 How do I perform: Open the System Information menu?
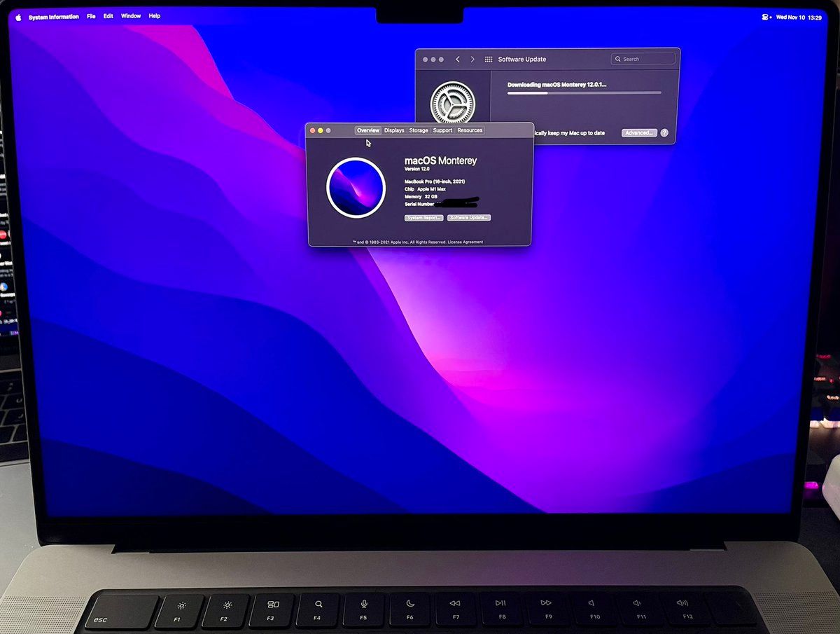click(53, 17)
